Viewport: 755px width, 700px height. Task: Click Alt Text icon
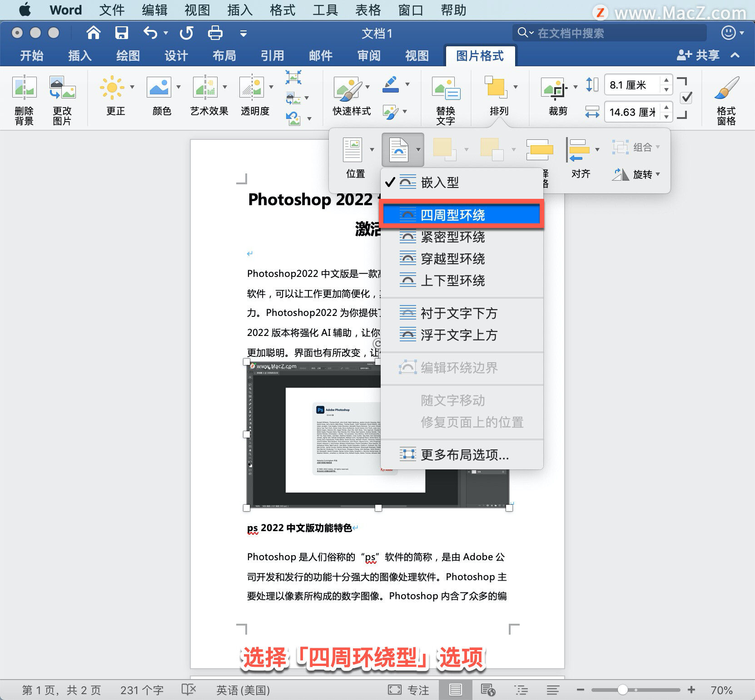[446, 89]
